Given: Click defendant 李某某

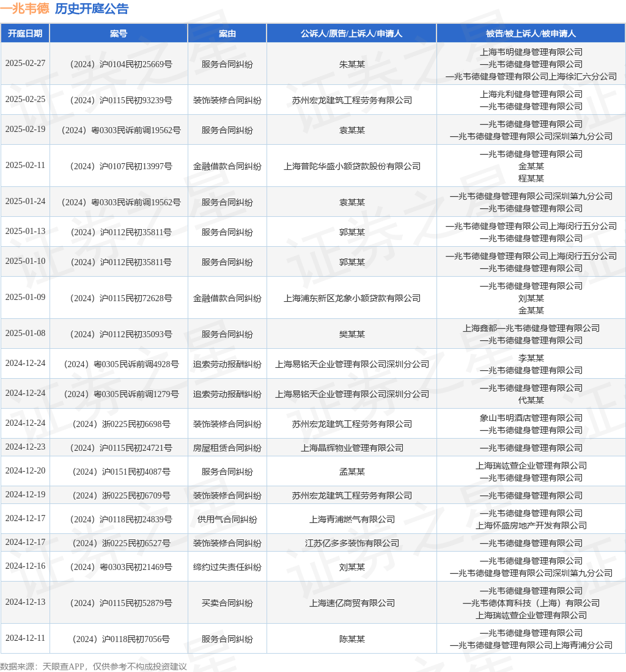Looking at the screenshot, I should 531,358.
